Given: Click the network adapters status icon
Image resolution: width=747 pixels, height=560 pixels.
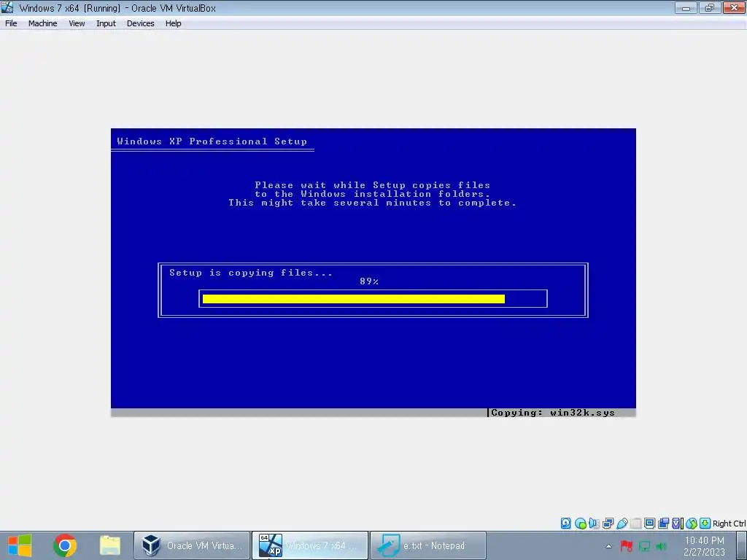Looking at the screenshot, I should click(x=608, y=524).
